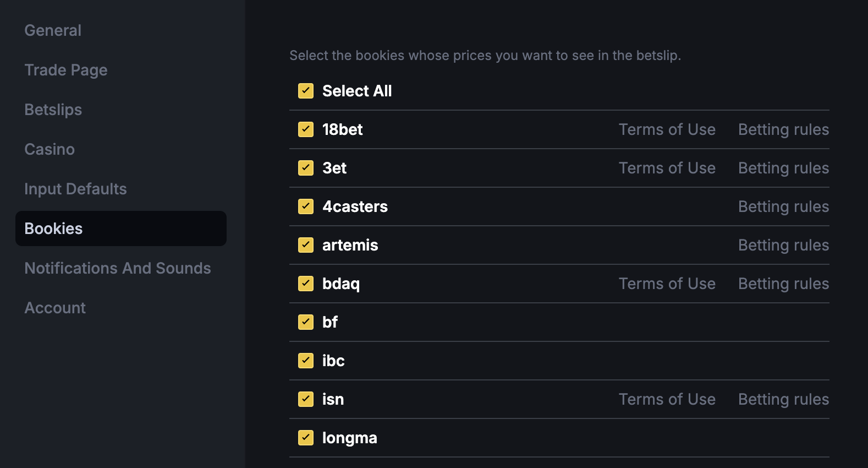868x468 pixels.
Task: Uncheck the 3et bookie checkbox
Action: pyautogui.click(x=306, y=168)
